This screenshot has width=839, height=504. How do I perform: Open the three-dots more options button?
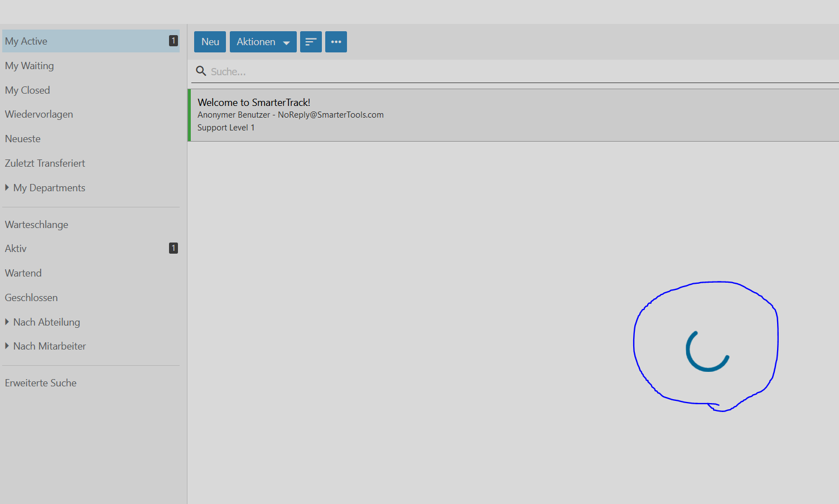(x=336, y=42)
